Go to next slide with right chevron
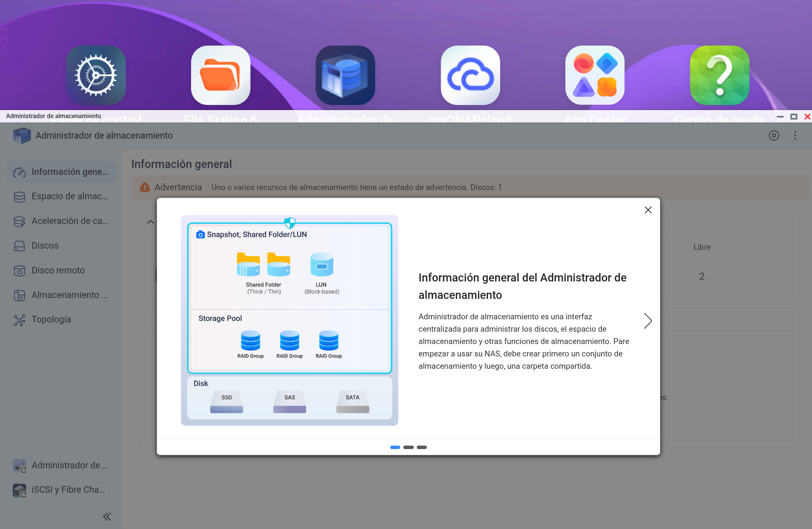Viewport: 812px width, 529px height. pyautogui.click(x=648, y=320)
